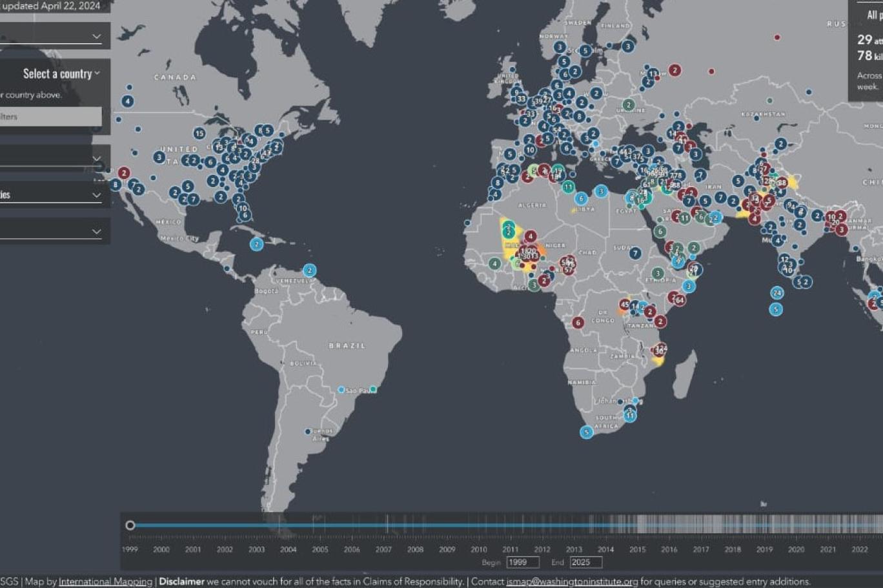Click the red 45 cluster in DR Congo
Viewport: 883px width, 588px height.
(624, 304)
